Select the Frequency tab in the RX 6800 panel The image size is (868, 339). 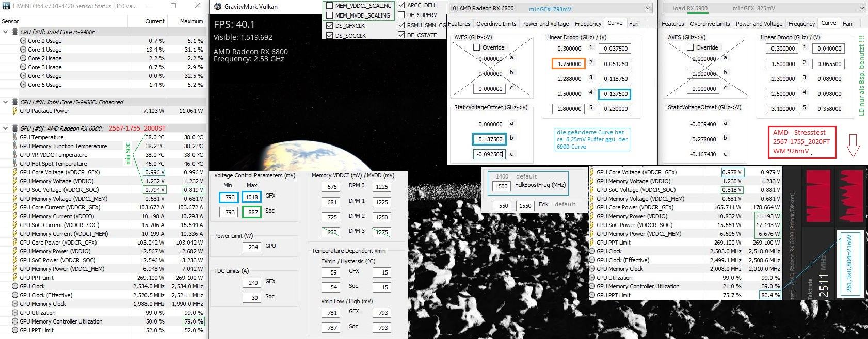pyautogui.click(x=588, y=24)
